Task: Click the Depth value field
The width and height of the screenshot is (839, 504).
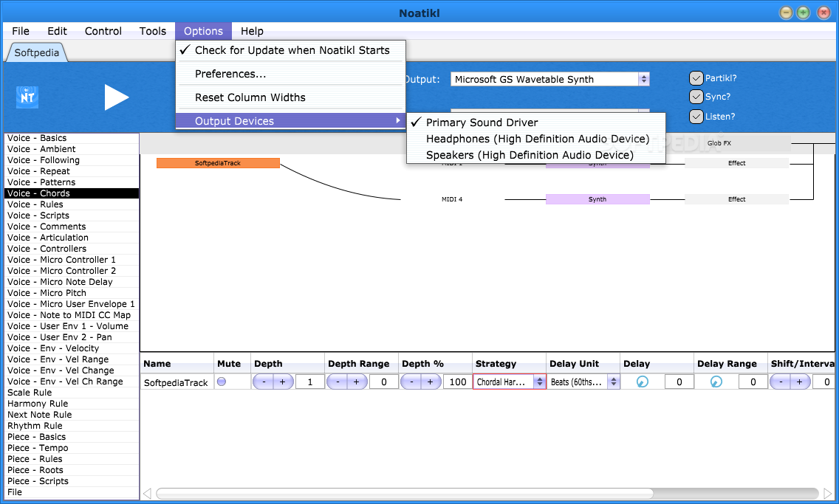Action: [309, 382]
